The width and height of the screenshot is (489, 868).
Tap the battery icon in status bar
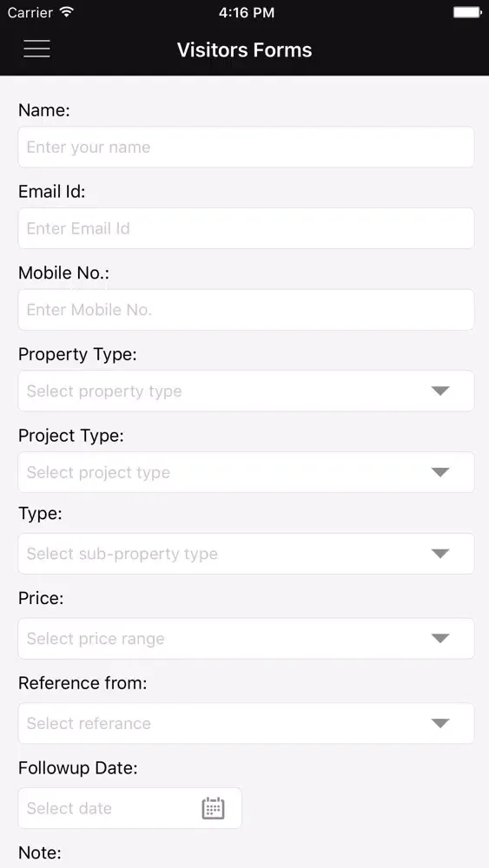tap(466, 12)
